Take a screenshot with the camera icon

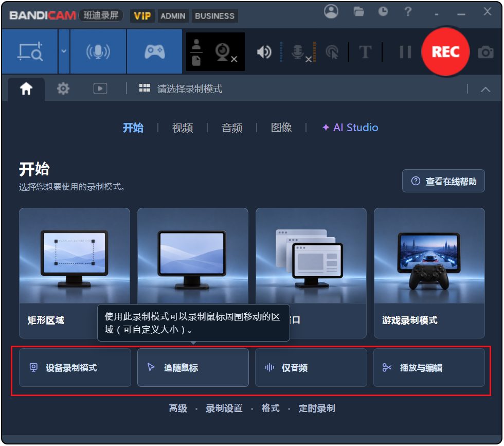pyautogui.click(x=485, y=52)
